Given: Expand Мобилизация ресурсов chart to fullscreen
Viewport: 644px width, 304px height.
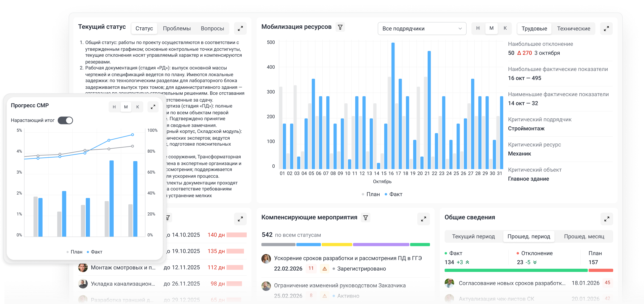Looking at the screenshot, I should (x=607, y=28).
